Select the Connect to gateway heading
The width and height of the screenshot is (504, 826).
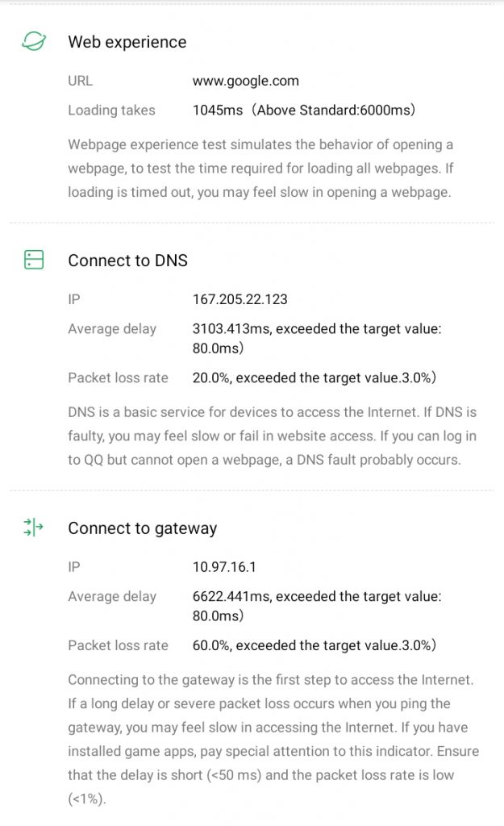(142, 528)
